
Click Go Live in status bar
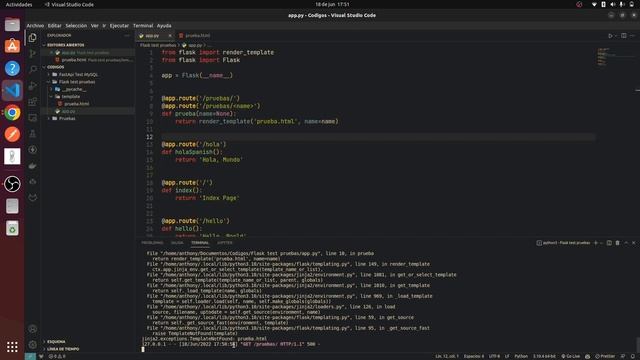click(571, 356)
